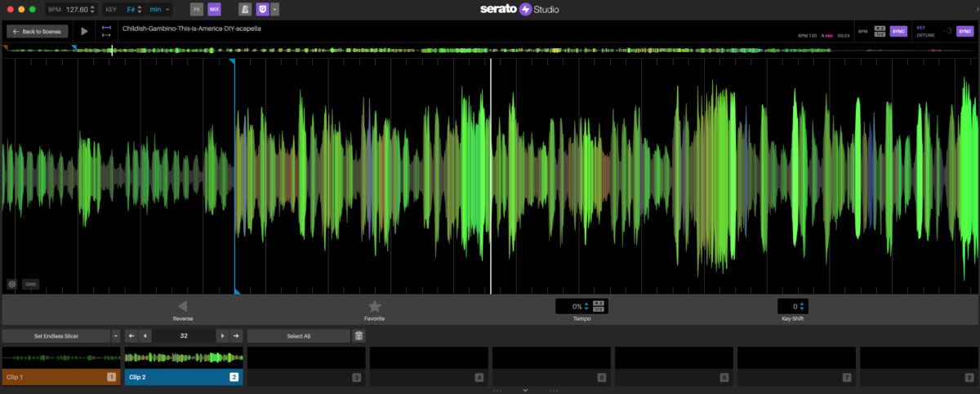Enable the metronome icon
The image size is (980, 394).
click(x=244, y=9)
